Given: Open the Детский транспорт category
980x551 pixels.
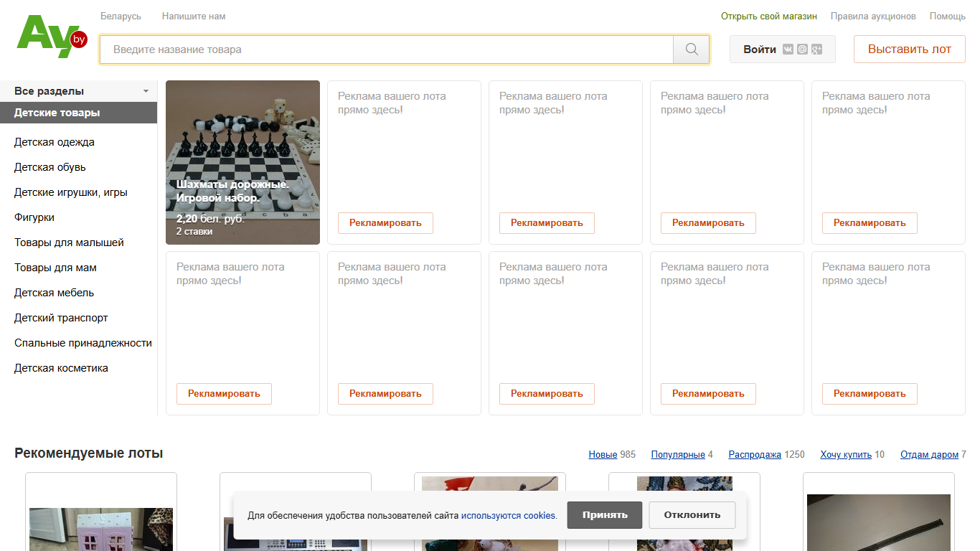Looking at the screenshot, I should (x=61, y=318).
